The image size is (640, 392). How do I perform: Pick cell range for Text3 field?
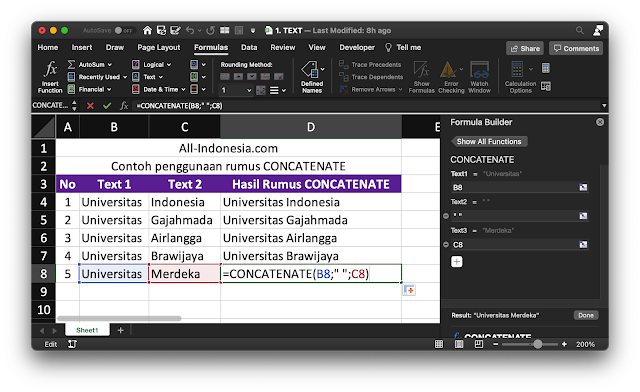pos(583,245)
